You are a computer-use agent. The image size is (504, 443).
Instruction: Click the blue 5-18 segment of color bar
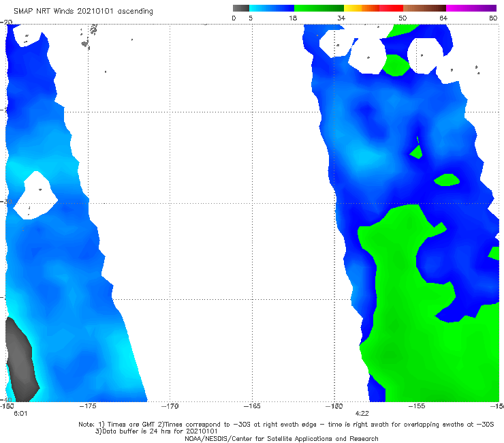point(272,8)
